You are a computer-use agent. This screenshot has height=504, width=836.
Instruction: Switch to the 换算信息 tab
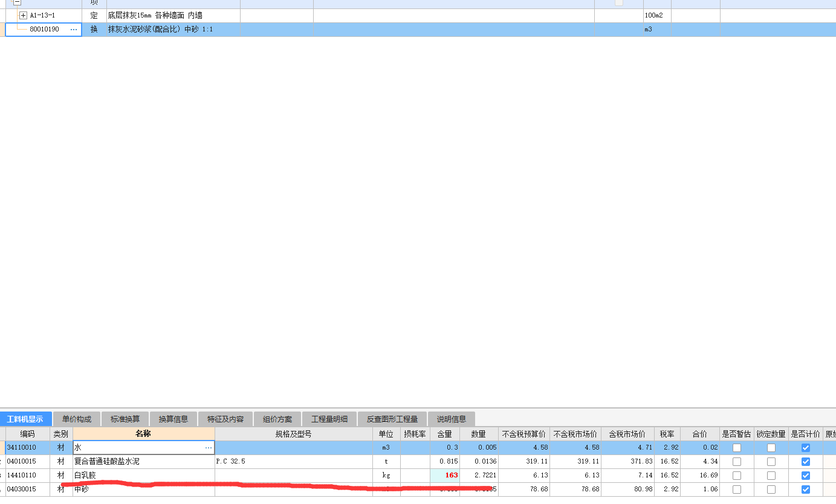tap(173, 419)
